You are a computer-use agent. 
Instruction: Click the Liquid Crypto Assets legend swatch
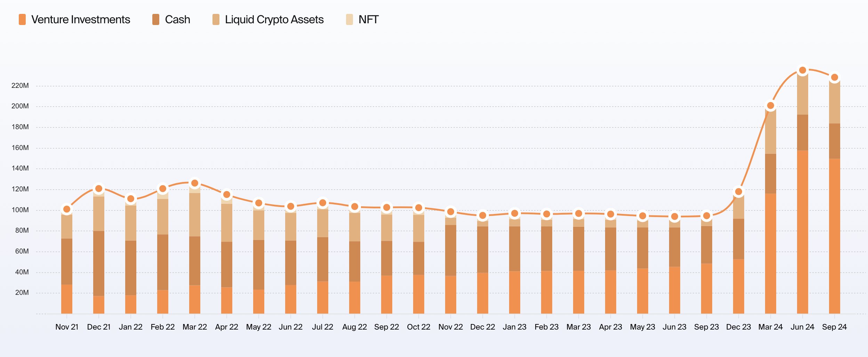coord(216,19)
